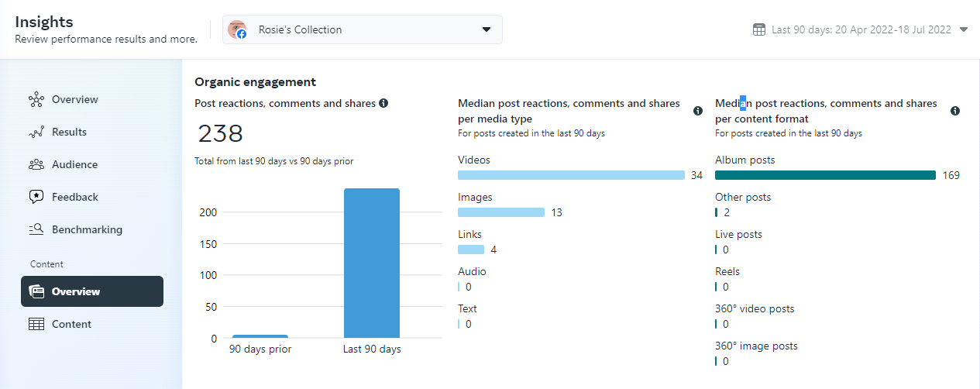Click the Audience people icon
This screenshot has height=389, width=980.
click(36, 164)
